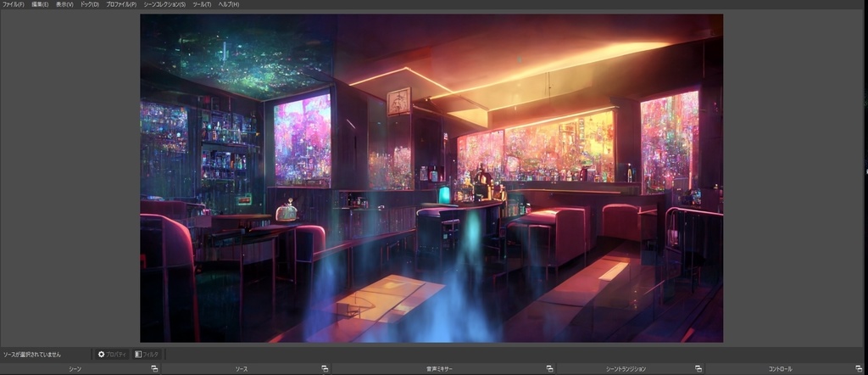Pop out the シーントランジション dock with its float icon

coord(698,369)
